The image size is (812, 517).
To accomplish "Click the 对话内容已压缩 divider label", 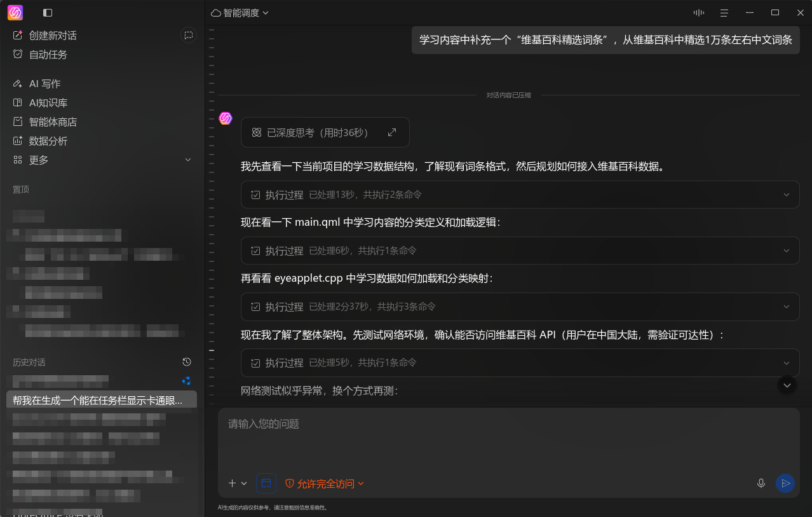I will (x=508, y=95).
